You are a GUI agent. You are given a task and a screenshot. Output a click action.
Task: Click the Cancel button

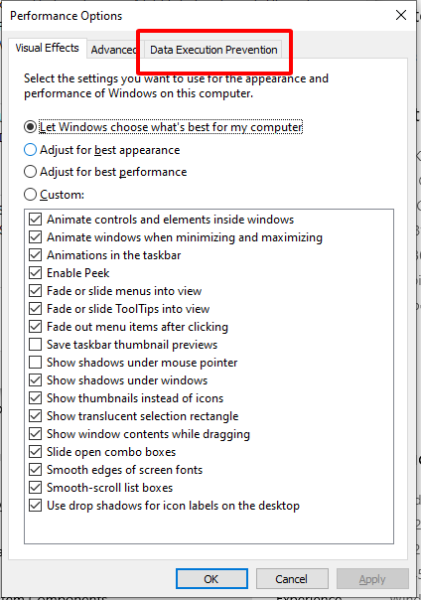coord(292,579)
